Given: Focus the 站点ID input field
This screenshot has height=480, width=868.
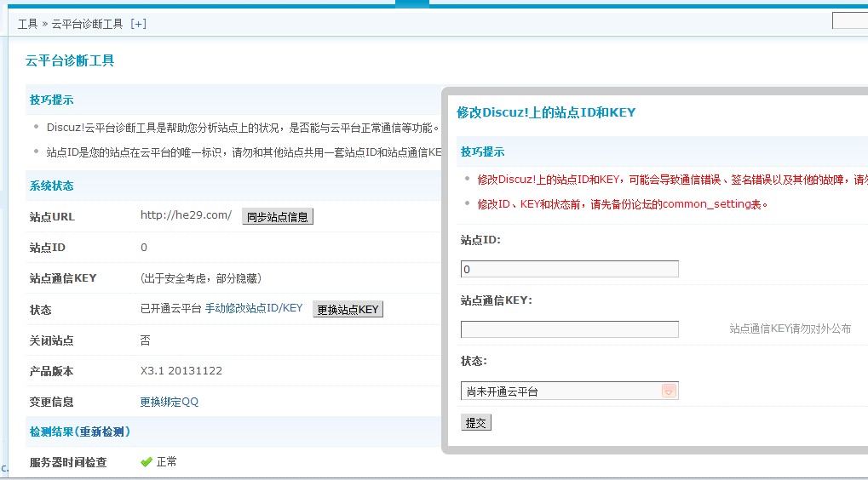Looking at the screenshot, I should (x=569, y=269).
